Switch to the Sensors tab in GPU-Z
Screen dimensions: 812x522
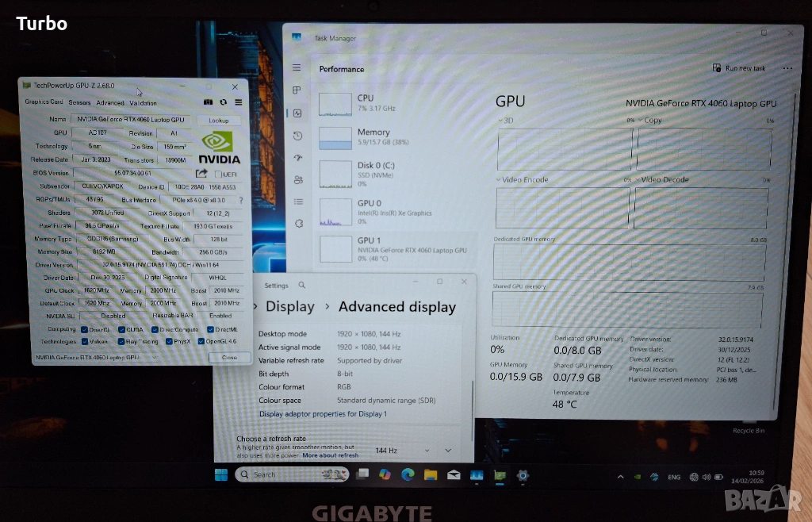(x=79, y=102)
